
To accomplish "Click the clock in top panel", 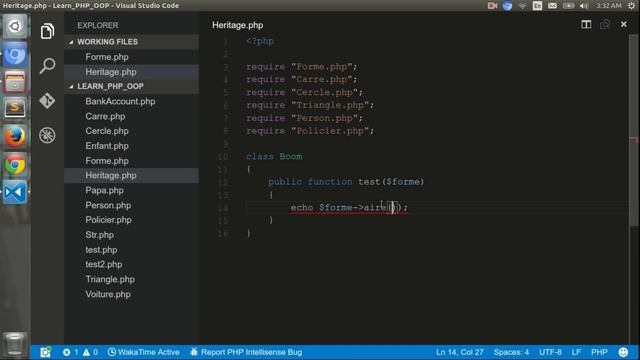I will (x=609, y=6).
